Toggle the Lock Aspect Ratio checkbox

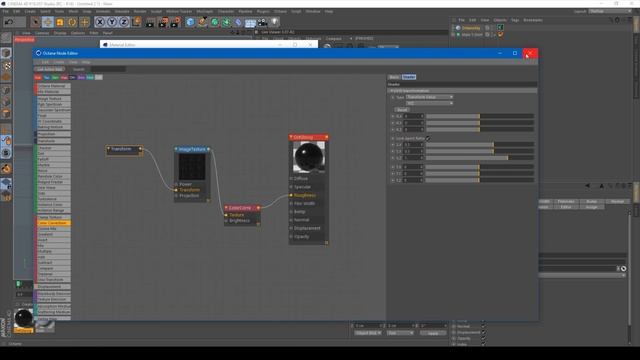428,138
